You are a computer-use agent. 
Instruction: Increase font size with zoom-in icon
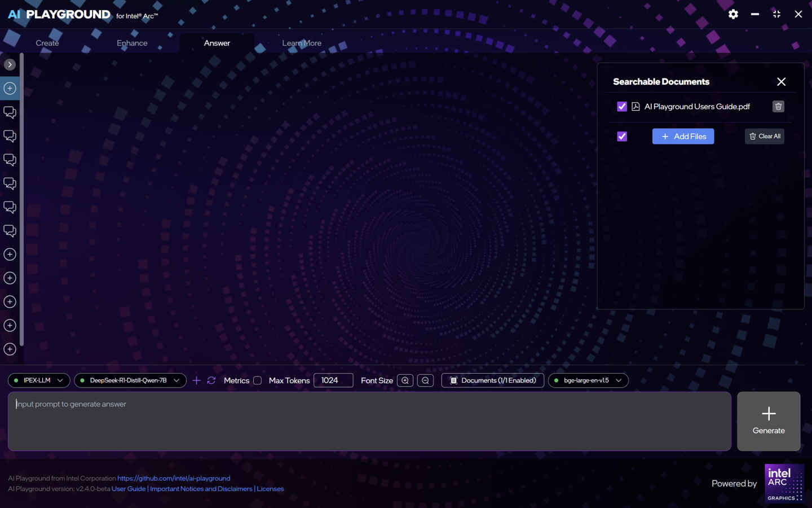(x=405, y=380)
